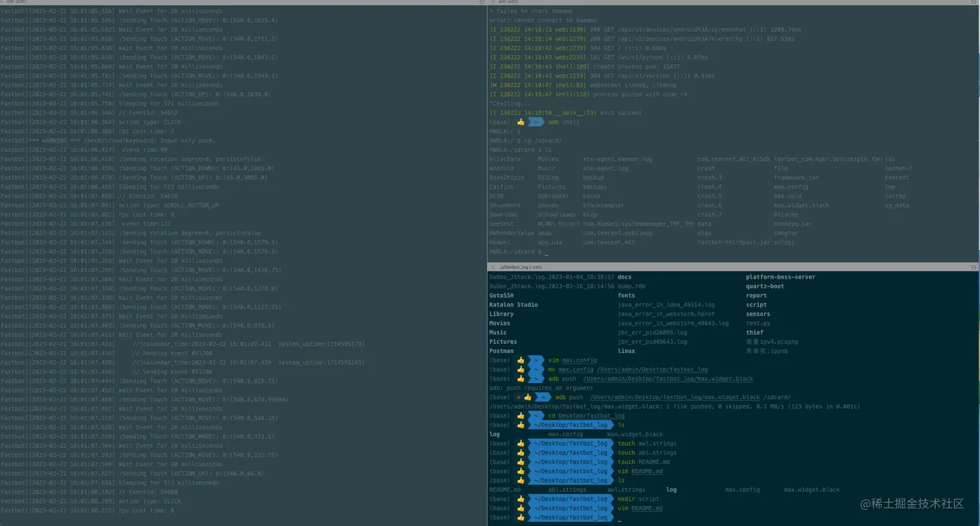Image resolution: width=980 pixels, height=526 pixels.
Task: Select 'UCDownloads' in the sdcard listing
Action: (557, 214)
